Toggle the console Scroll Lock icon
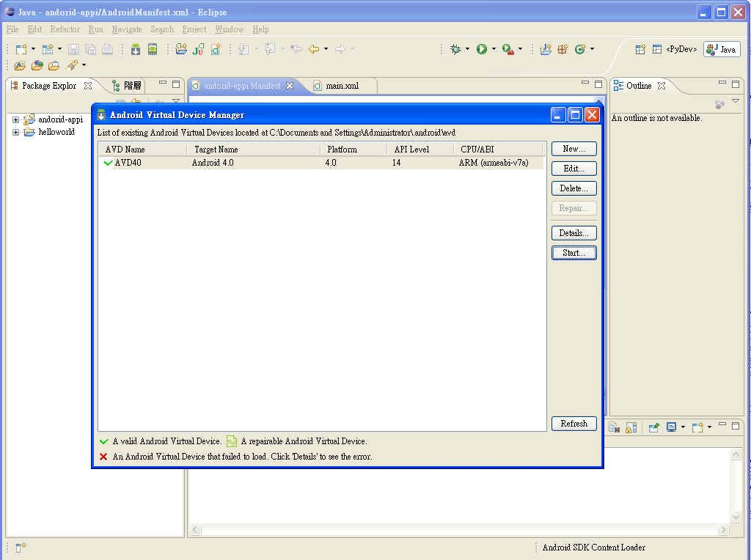Viewport: 751px width, 560px height. [631, 427]
